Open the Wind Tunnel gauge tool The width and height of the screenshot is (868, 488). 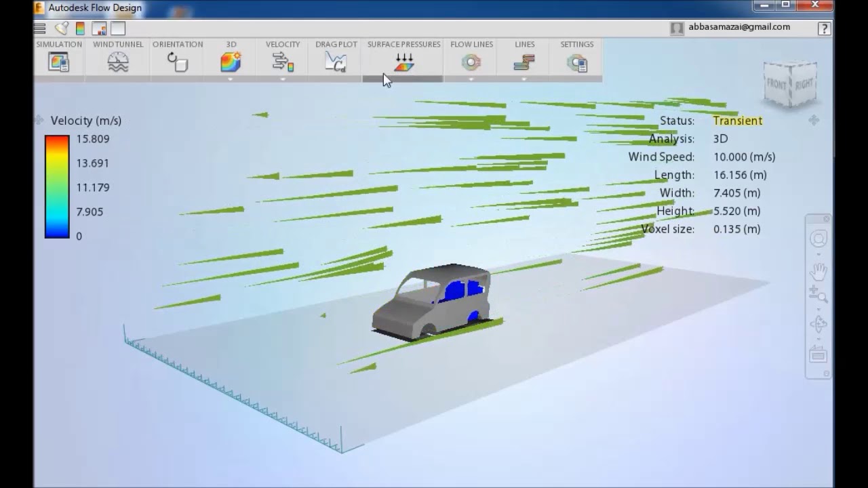point(118,62)
